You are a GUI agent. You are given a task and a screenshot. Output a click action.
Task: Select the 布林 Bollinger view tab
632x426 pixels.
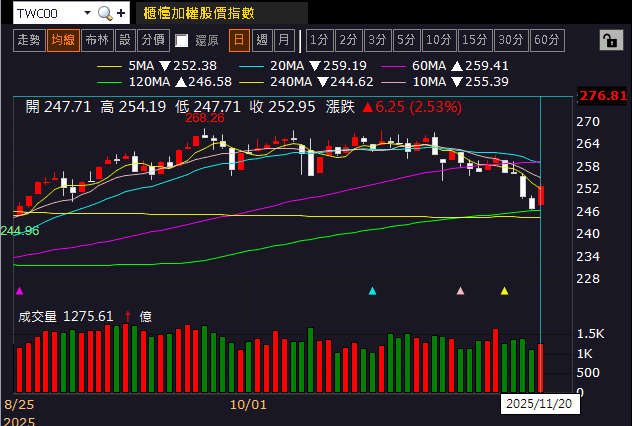(97, 40)
